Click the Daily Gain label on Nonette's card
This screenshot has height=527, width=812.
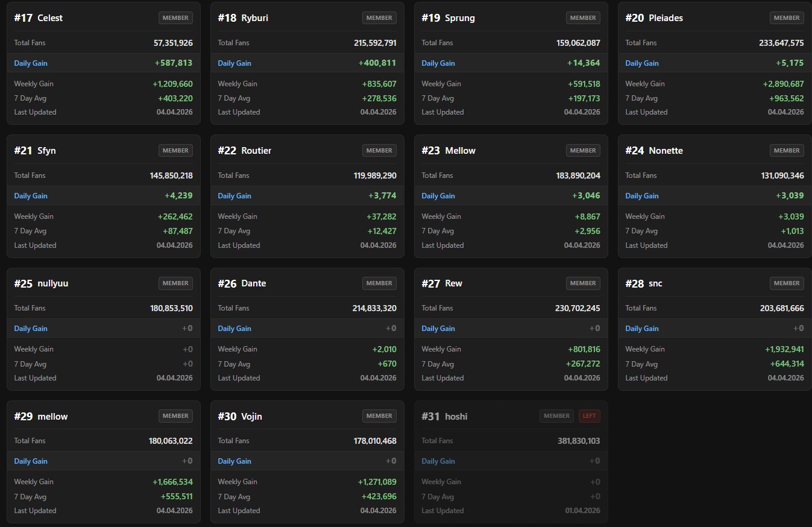(642, 196)
